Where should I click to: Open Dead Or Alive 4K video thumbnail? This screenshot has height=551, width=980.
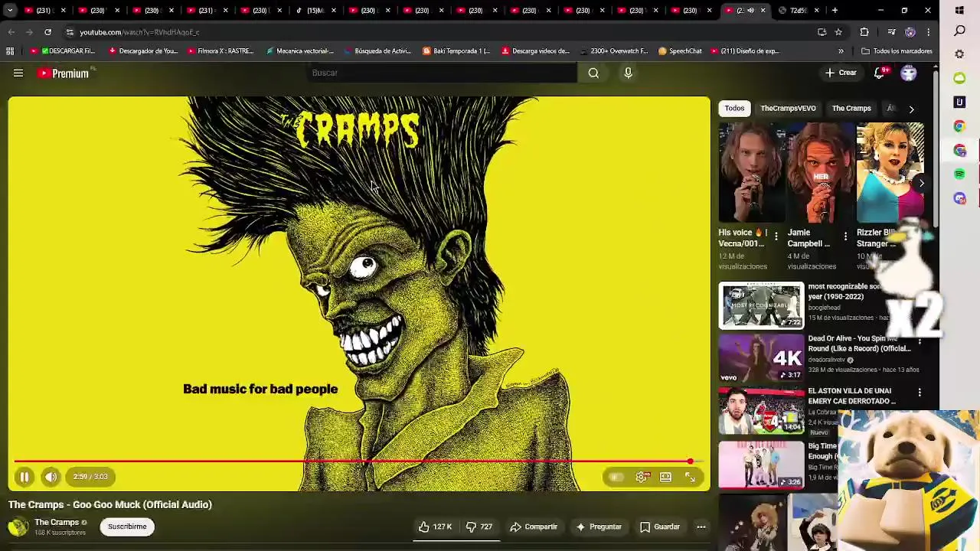tap(761, 358)
